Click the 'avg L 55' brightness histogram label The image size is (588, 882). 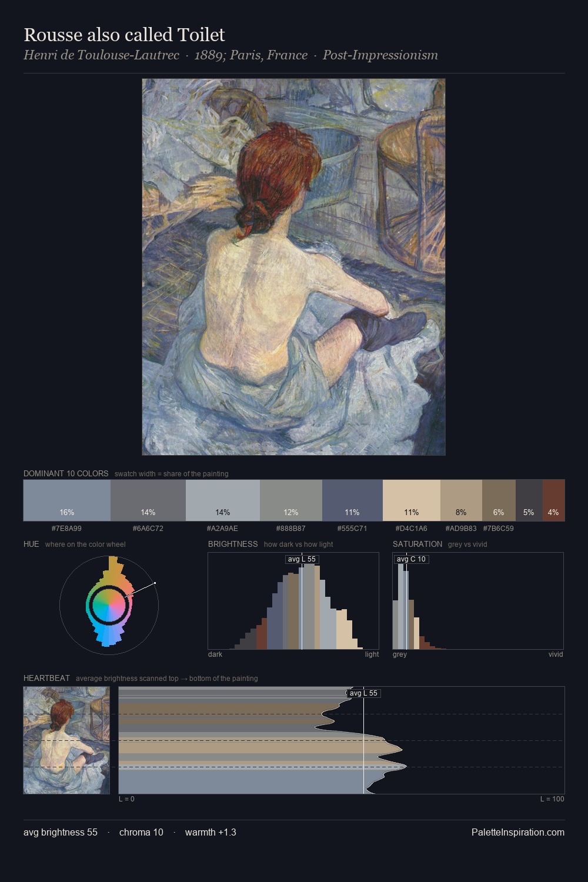click(x=302, y=559)
